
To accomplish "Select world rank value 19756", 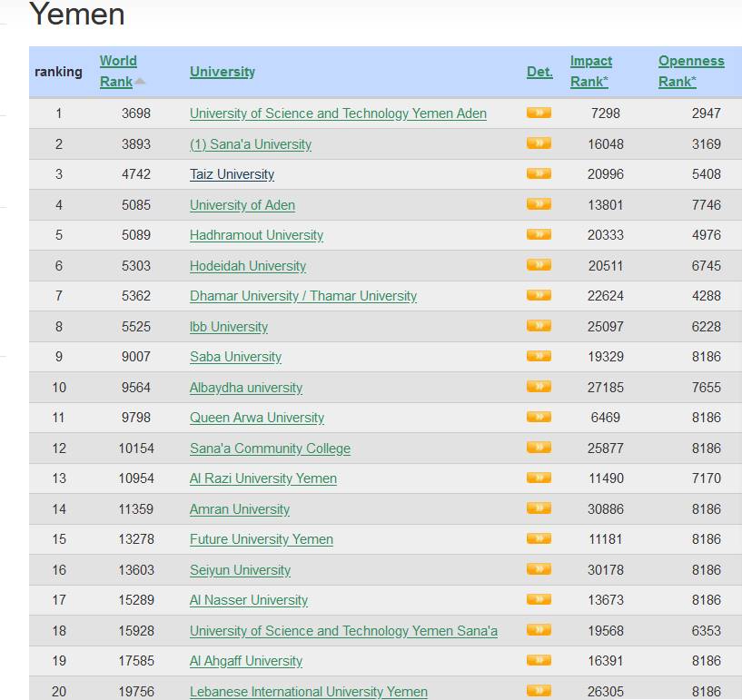I will pos(136,692).
